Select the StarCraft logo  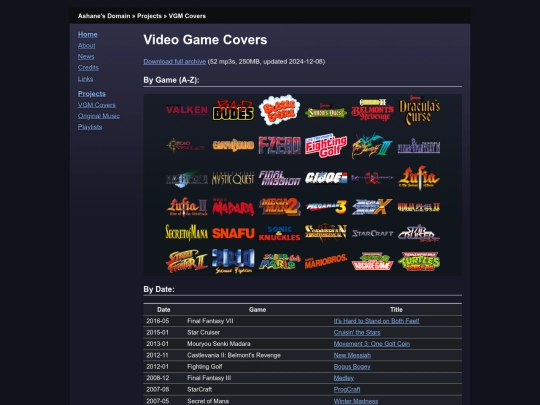(372, 233)
